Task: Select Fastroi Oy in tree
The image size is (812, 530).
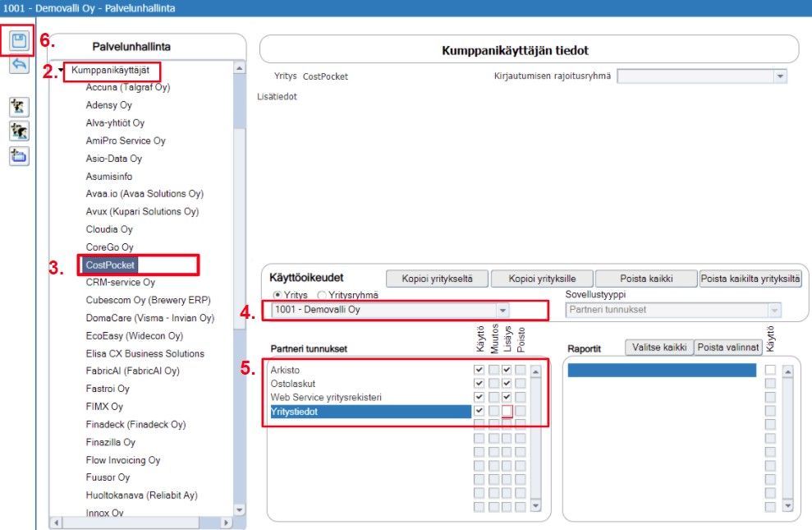Action: pyautogui.click(x=108, y=389)
